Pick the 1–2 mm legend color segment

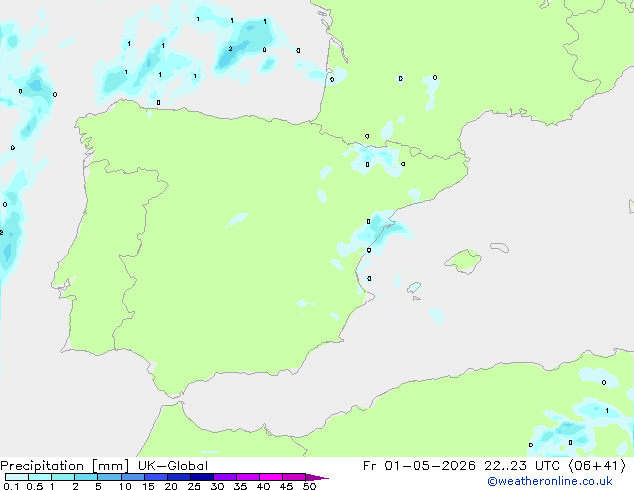pyautogui.click(x=63, y=477)
